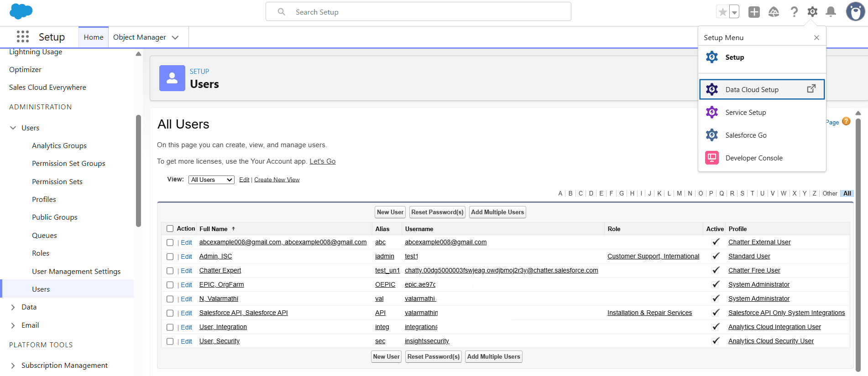Screen dimensions: 868x376
Task: Open the All Users view dropdown
Action: point(211,180)
